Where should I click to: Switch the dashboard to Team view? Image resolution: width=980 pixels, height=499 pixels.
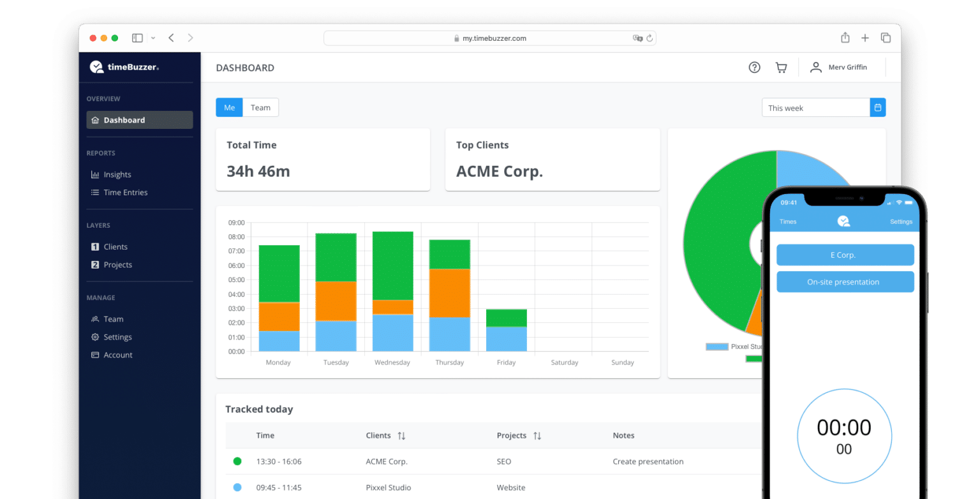(260, 107)
